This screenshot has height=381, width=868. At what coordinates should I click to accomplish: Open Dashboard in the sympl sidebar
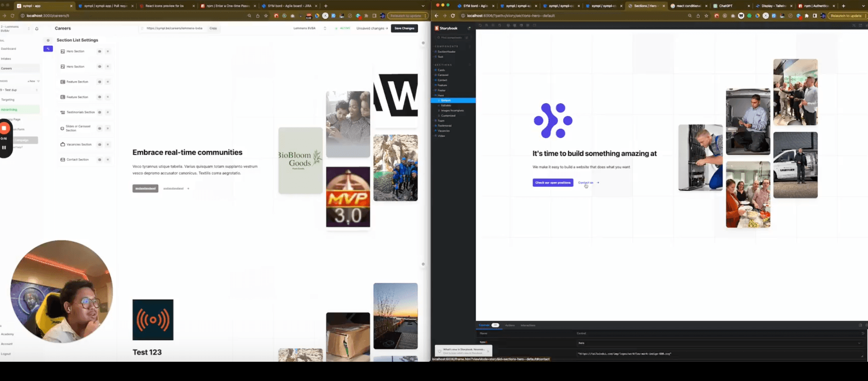click(x=8, y=49)
